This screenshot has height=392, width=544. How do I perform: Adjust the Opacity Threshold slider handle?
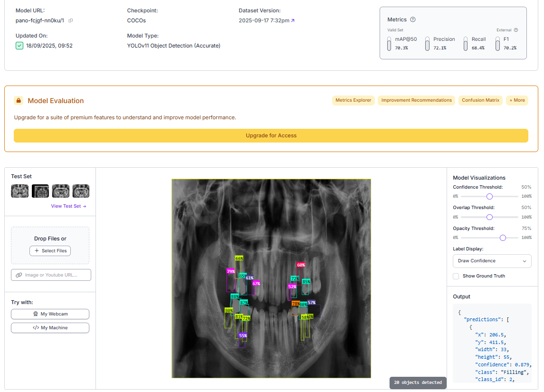(503, 238)
